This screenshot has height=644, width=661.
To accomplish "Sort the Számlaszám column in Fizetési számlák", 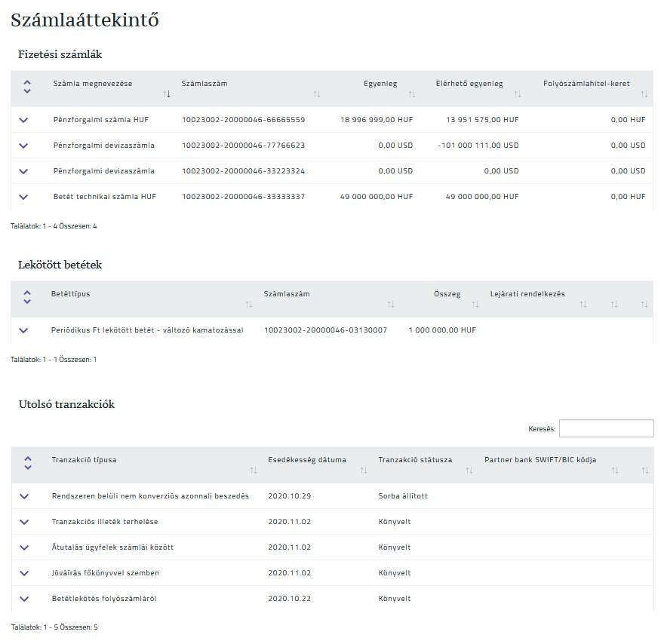I will point(317,93).
